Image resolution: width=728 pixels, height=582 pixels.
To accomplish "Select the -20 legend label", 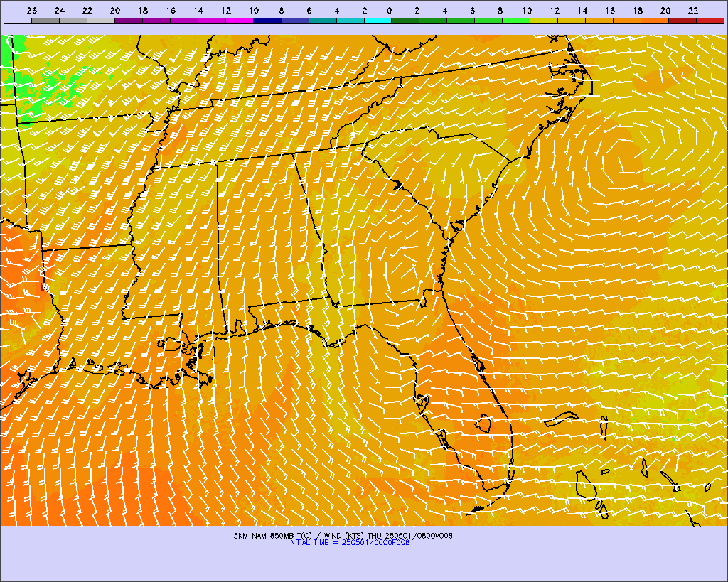I will 112,10.
